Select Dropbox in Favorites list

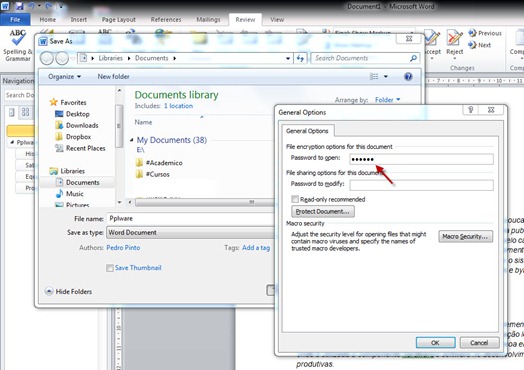[x=78, y=137]
